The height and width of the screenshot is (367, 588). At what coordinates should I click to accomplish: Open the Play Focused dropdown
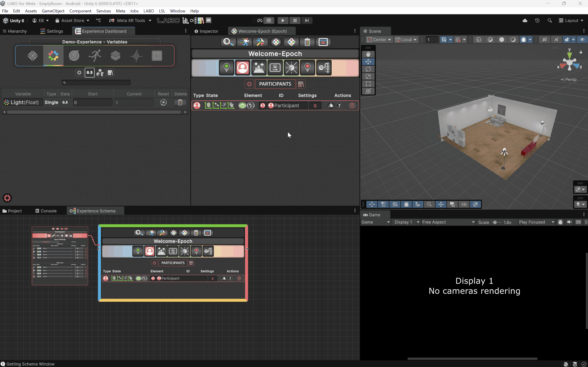point(536,222)
